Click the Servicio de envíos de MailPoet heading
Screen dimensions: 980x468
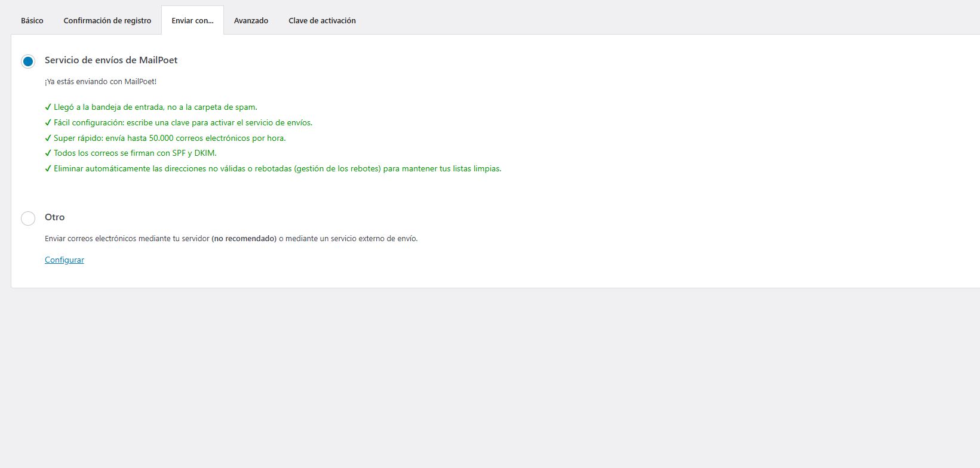point(111,60)
